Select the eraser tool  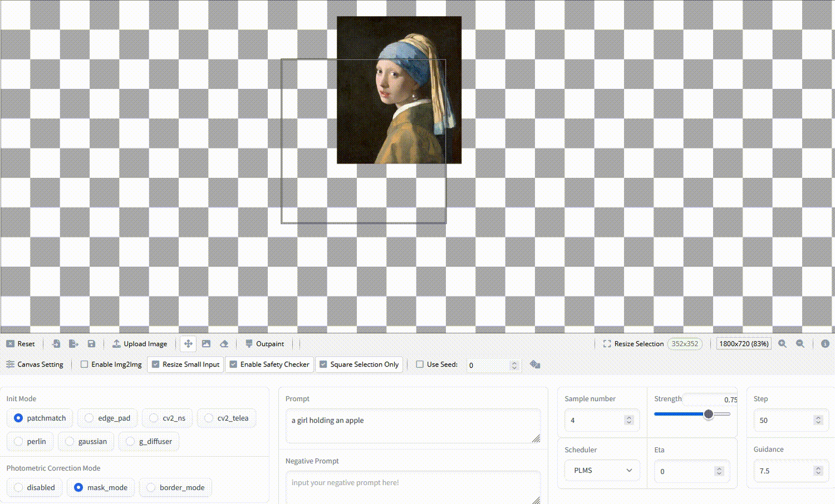click(x=224, y=344)
